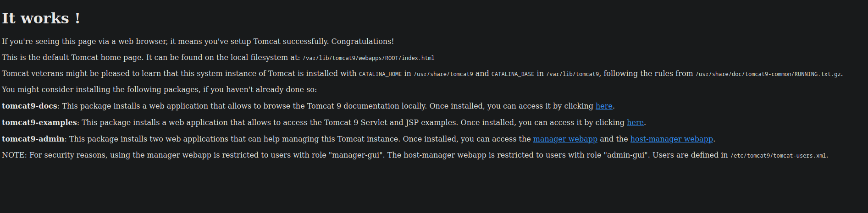Open the host-manager webapp link

click(x=671, y=139)
